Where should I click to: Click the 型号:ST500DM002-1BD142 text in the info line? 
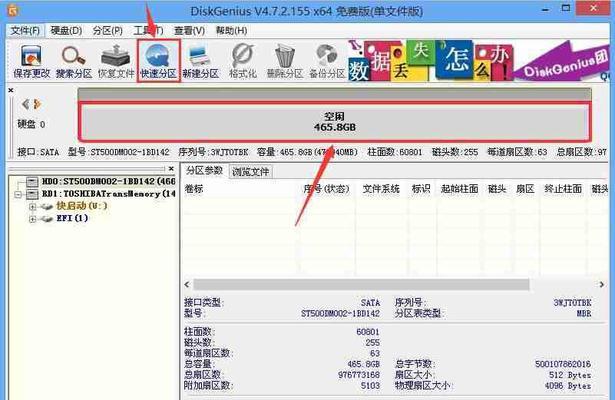[118, 152]
